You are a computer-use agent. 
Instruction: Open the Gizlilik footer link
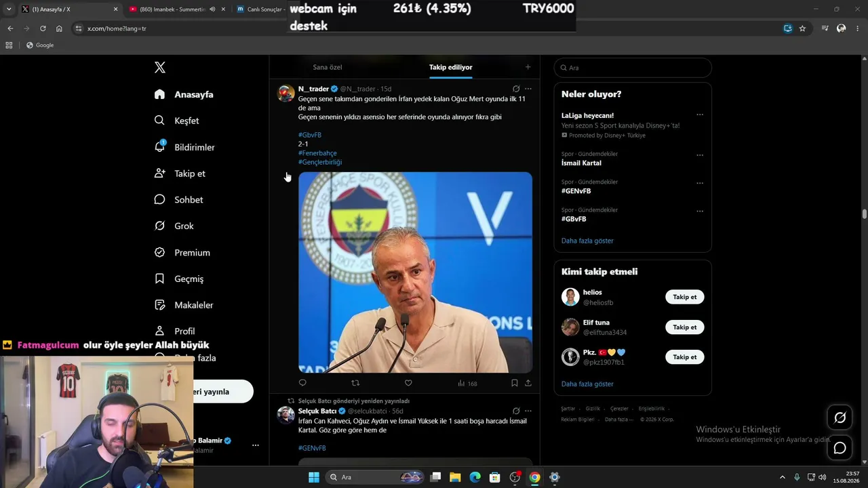[593, 409]
